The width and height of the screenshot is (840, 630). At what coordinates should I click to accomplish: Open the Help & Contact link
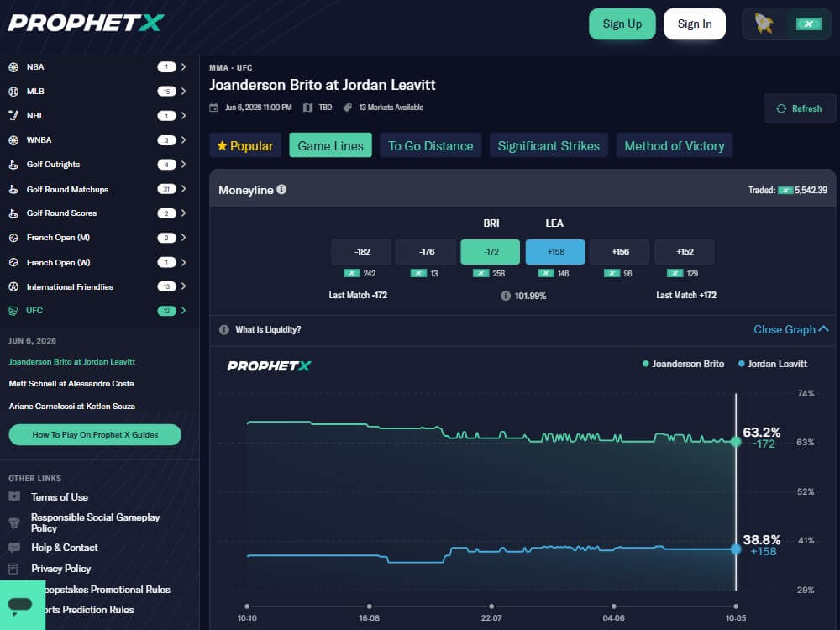[65, 548]
